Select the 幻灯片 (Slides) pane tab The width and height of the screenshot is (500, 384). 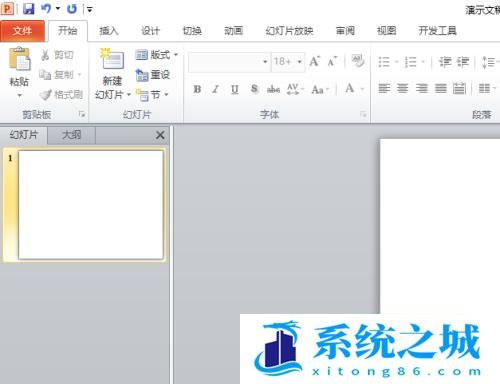tap(24, 135)
